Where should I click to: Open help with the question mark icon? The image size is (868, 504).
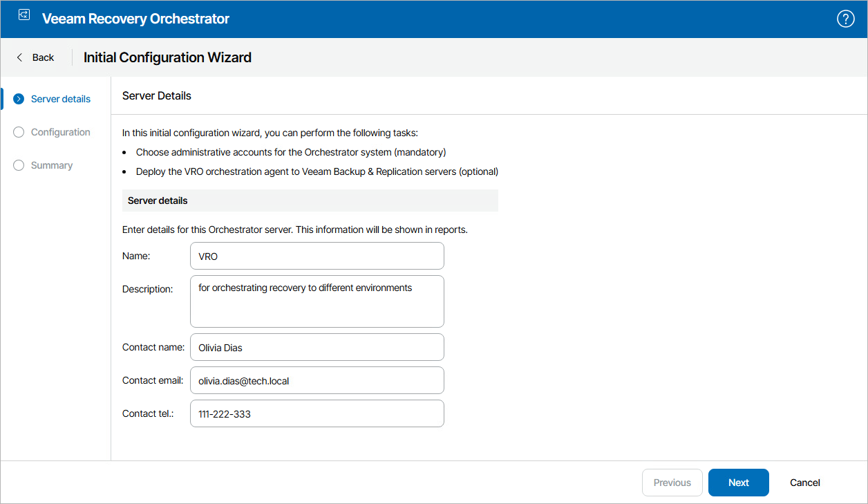click(x=845, y=19)
